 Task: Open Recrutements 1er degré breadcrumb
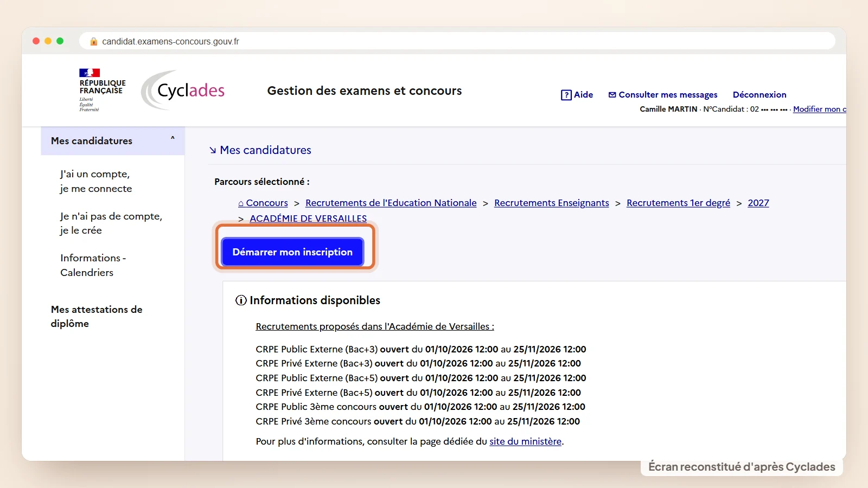click(x=678, y=203)
